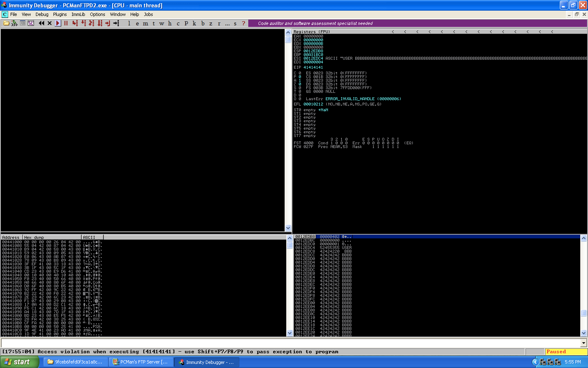The image size is (588, 368).
Task: Show References via 'r' button
Action: (219, 23)
